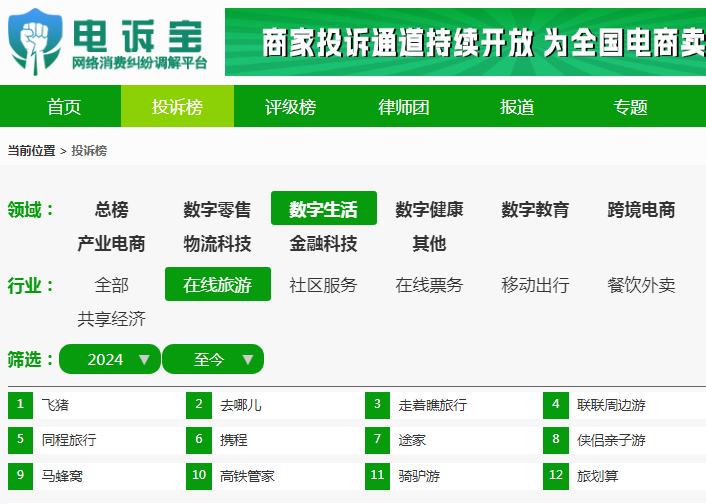Select the 数字生活 domain filter
This screenshot has height=504, width=706.
click(324, 208)
